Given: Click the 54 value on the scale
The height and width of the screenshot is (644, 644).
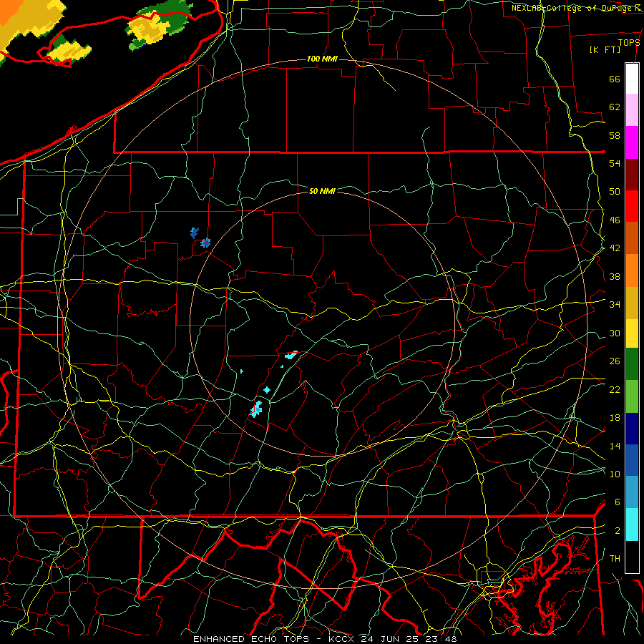Looking at the screenshot, I should tap(615, 163).
